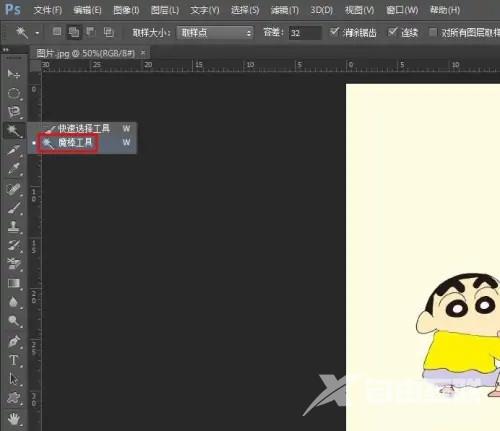
Task: Select the Crop tool
Action: click(14, 150)
